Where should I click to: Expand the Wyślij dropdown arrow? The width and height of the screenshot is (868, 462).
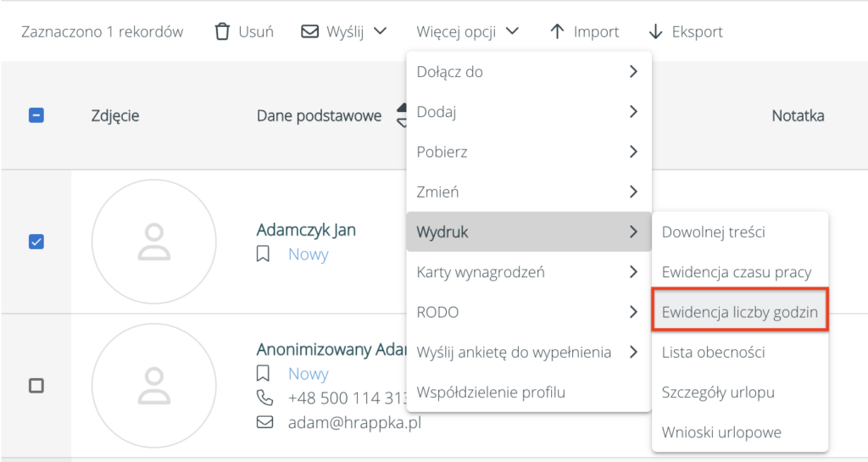(381, 32)
